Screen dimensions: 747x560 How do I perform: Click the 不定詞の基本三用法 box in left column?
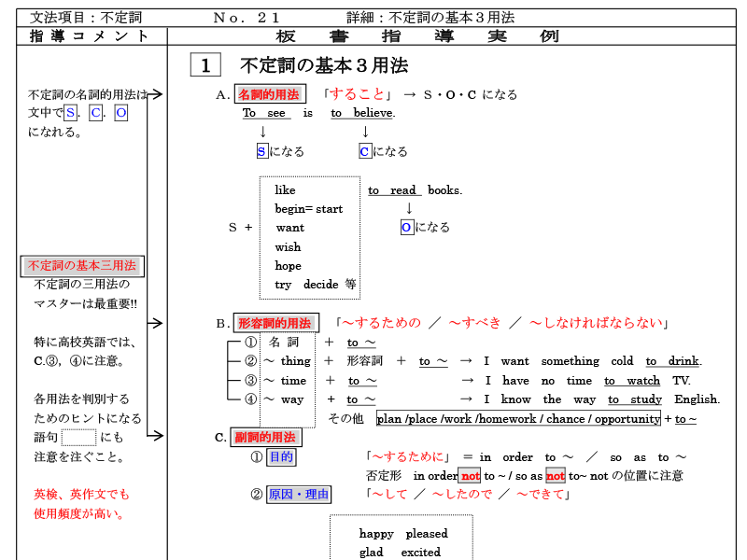(x=83, y=265)
